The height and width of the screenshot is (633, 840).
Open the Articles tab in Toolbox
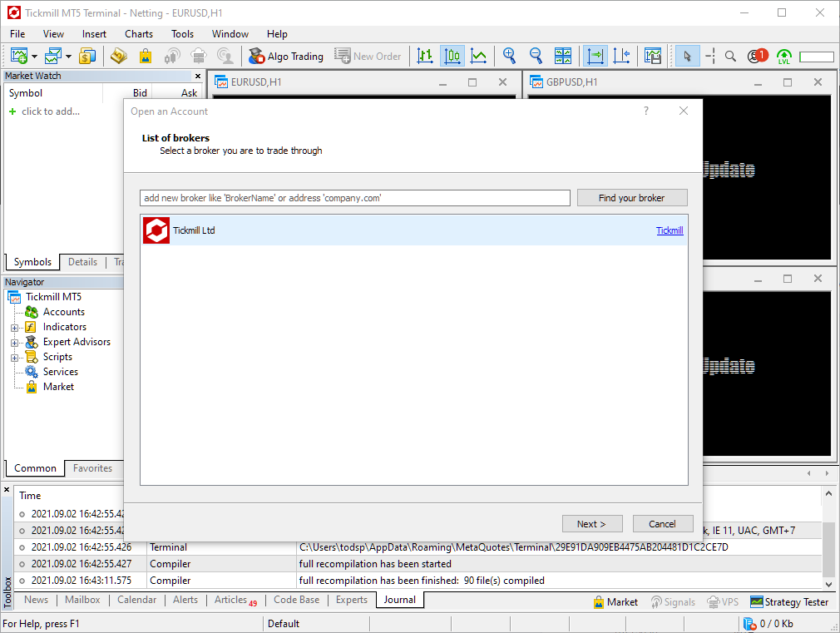[235, 601]
